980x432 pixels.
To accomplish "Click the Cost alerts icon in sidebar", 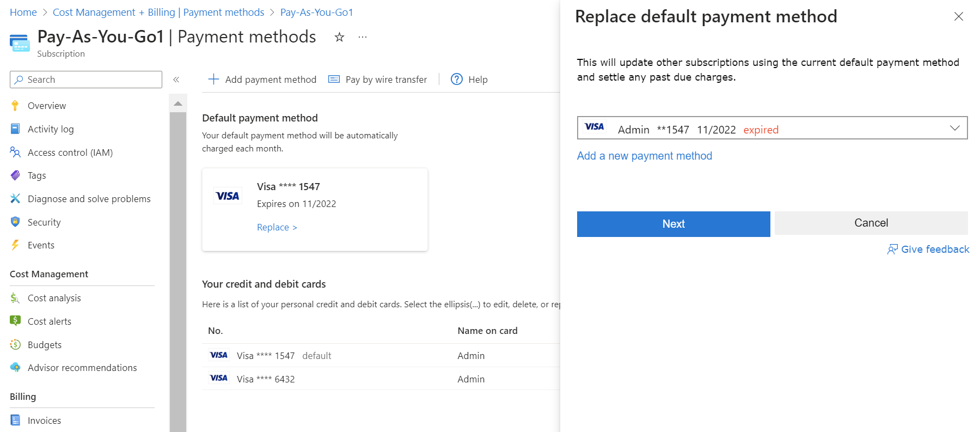I will (15, 321).
